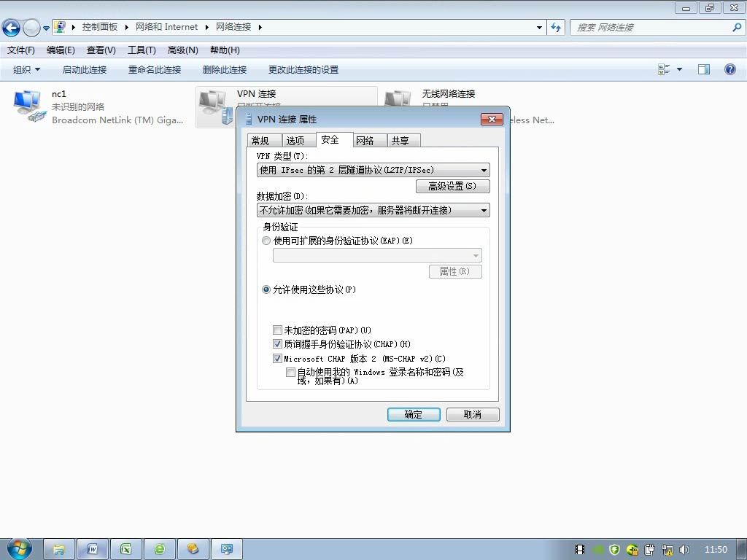
Task: Click the Forward navigation arrow button
Action: pos(31,28)
